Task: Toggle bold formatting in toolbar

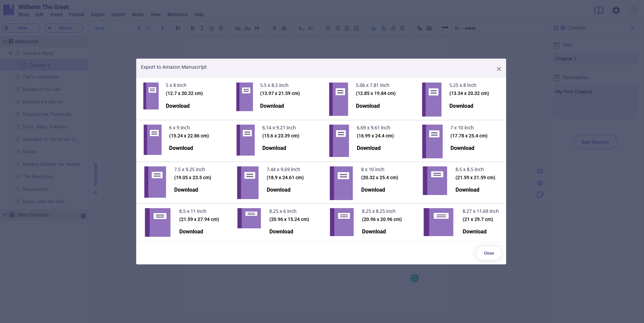Action: pyautogui.click(x=192, y=28)
